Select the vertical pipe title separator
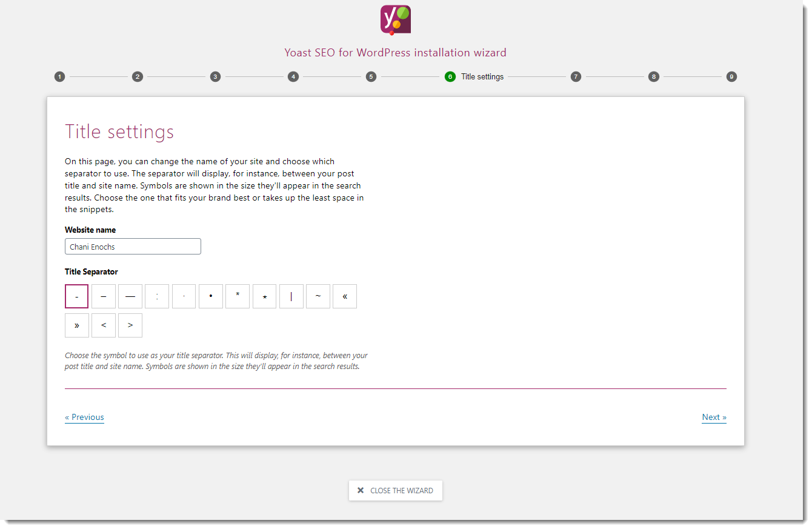 click(291, 296)
